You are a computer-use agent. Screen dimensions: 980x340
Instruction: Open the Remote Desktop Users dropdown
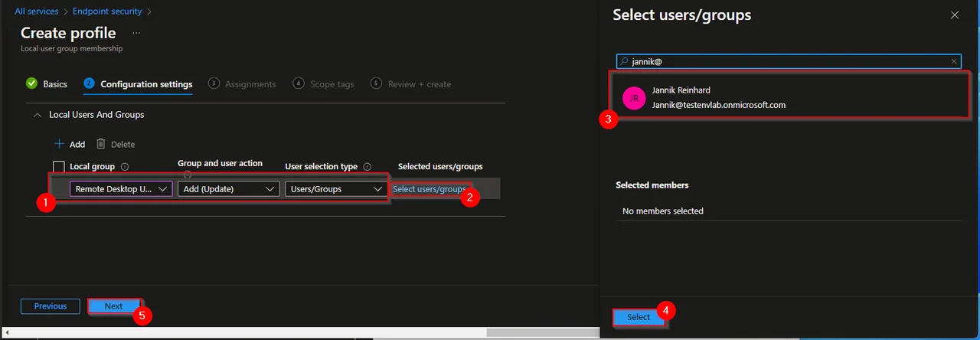pyautogui.click(x=121, y=189)
